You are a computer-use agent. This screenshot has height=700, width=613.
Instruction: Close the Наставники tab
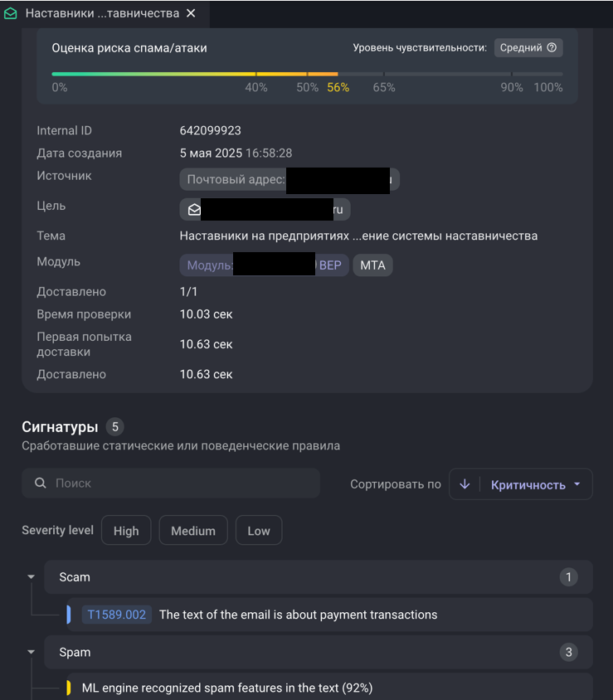click(192, 14)
